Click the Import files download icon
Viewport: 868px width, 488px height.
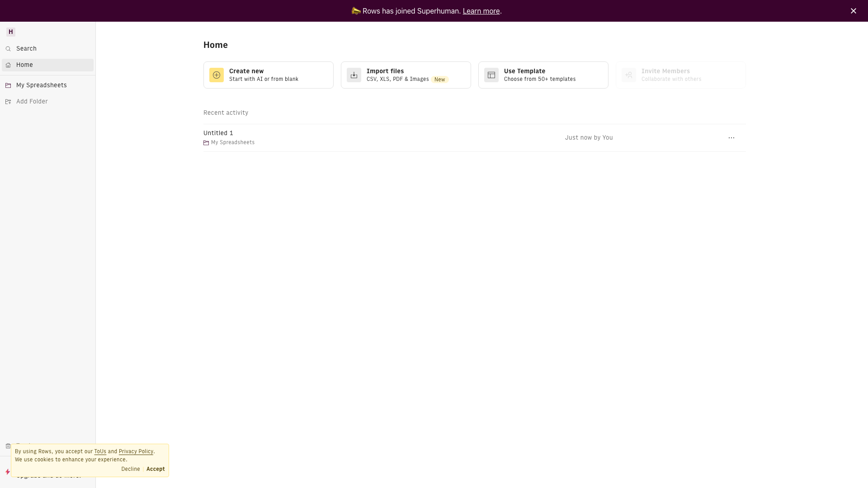354,75
